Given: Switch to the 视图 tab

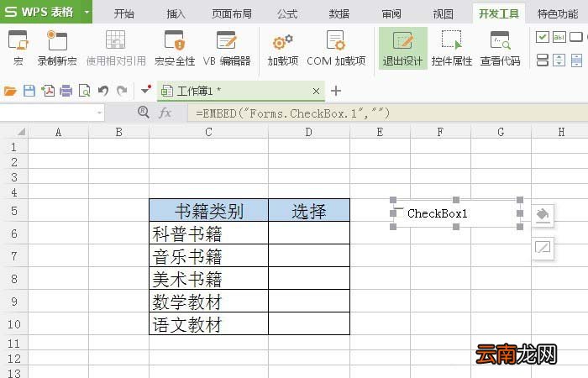Looking at the screenshot, I should pos(444,14).
